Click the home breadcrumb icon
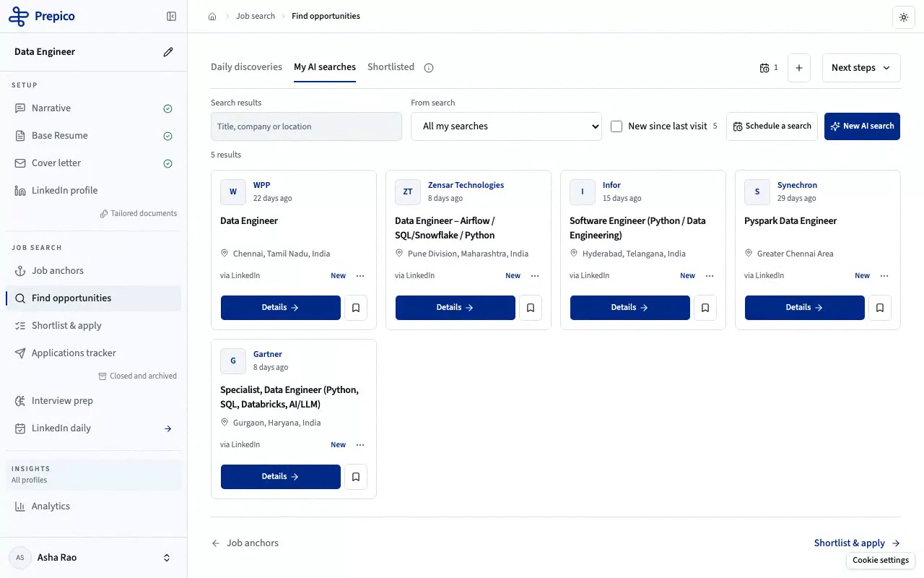Screen dimensions: 924x578 click(x=212, y=17)
